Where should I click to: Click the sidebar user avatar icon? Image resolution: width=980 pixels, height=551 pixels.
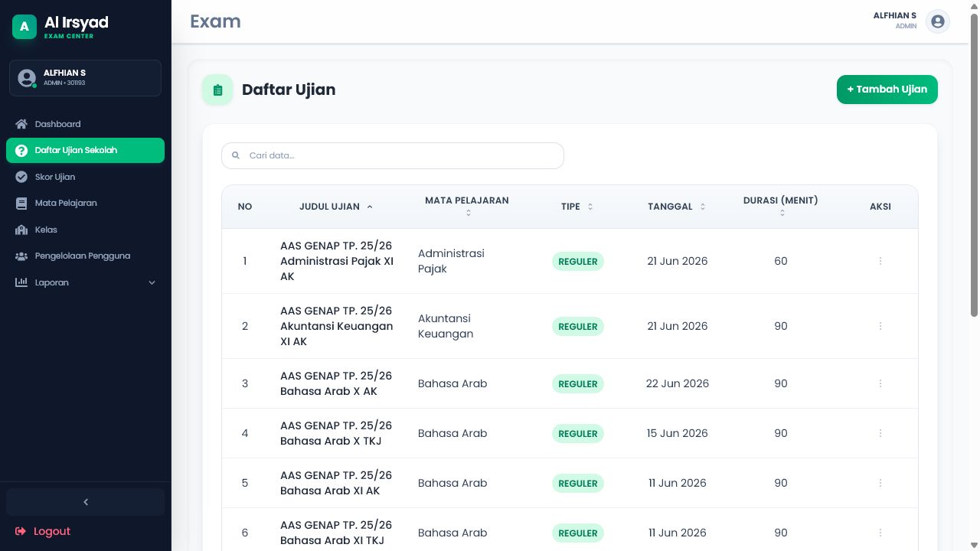(27, 78)
